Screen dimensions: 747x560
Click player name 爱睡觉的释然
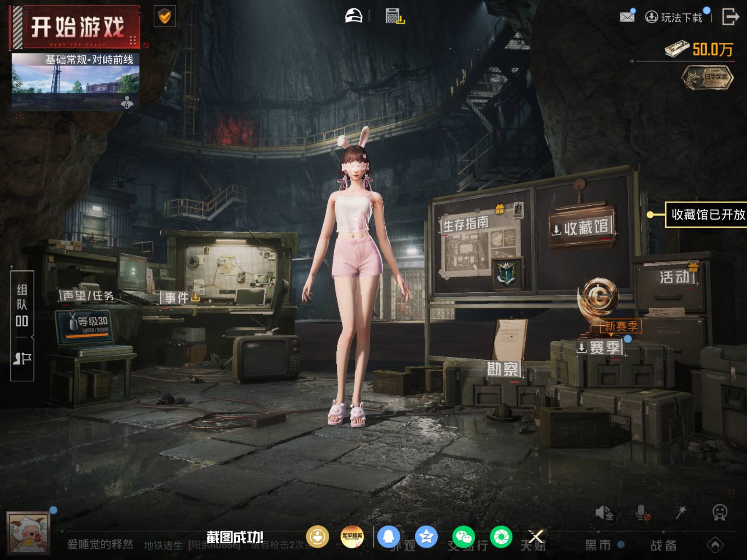point(100,545)
